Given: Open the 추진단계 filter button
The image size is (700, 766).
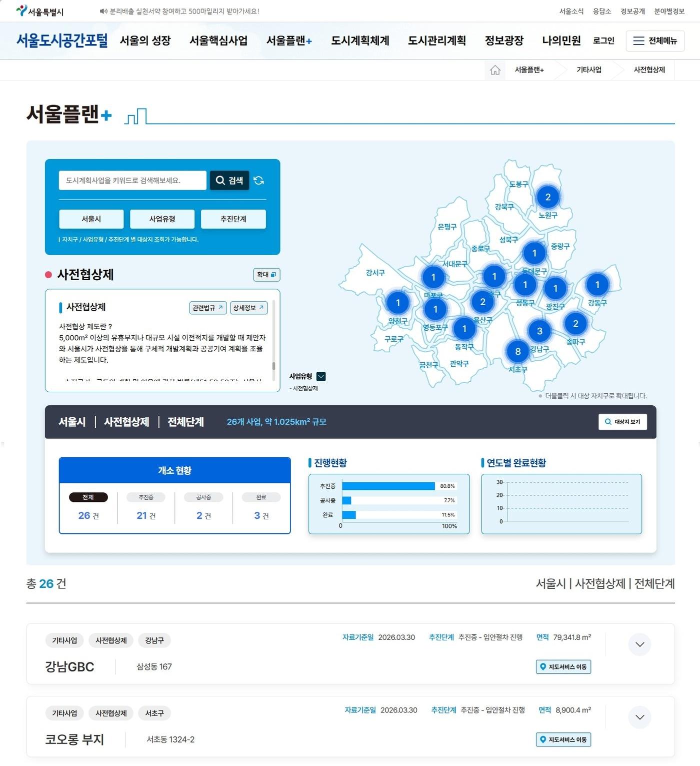Looking at the screenshot, I should tap(233, 219).
